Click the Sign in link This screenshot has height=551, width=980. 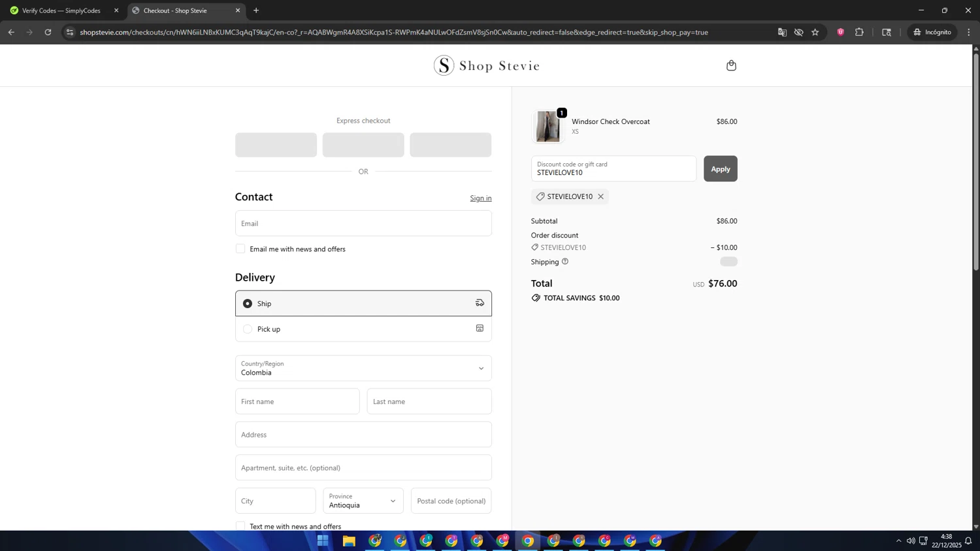[481, 198]
